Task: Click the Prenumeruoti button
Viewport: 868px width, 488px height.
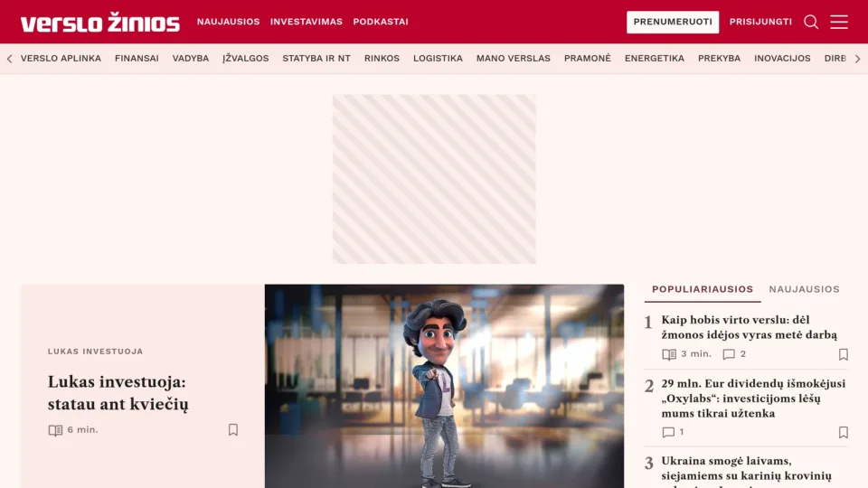Action: pyautogui.click(x=673, y=22)
